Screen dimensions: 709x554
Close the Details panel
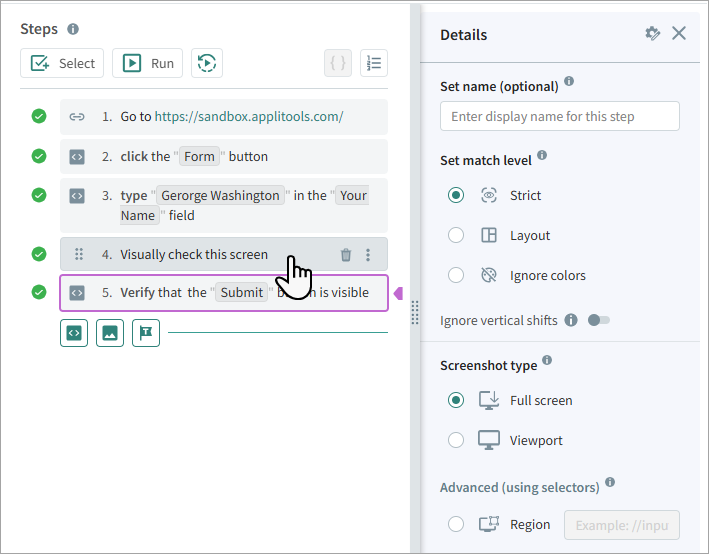point(679,34)
